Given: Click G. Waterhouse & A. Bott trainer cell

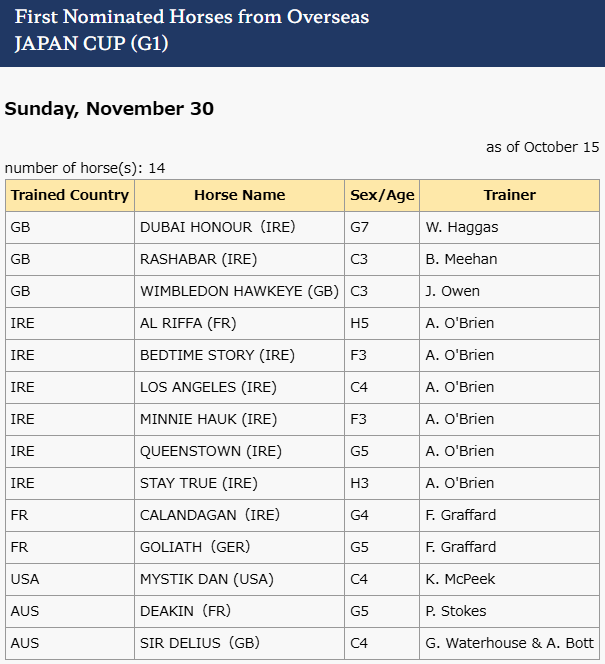Looking at the screenshot, I should click(x=509, y=643).
